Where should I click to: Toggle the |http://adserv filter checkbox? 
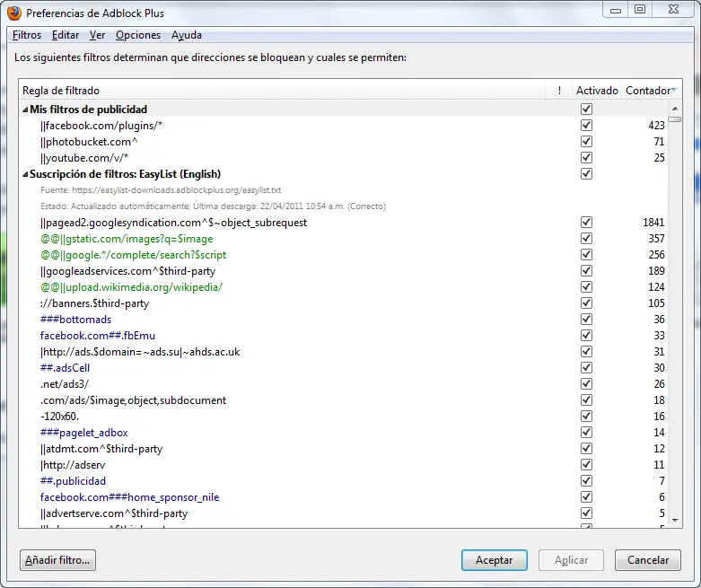(586, 465)
